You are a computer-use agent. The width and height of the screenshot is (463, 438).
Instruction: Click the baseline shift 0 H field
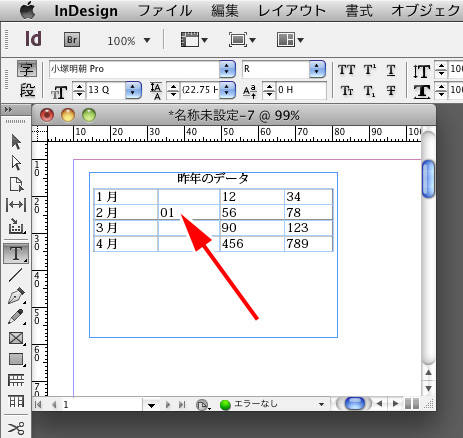click(x=301, y=90)
